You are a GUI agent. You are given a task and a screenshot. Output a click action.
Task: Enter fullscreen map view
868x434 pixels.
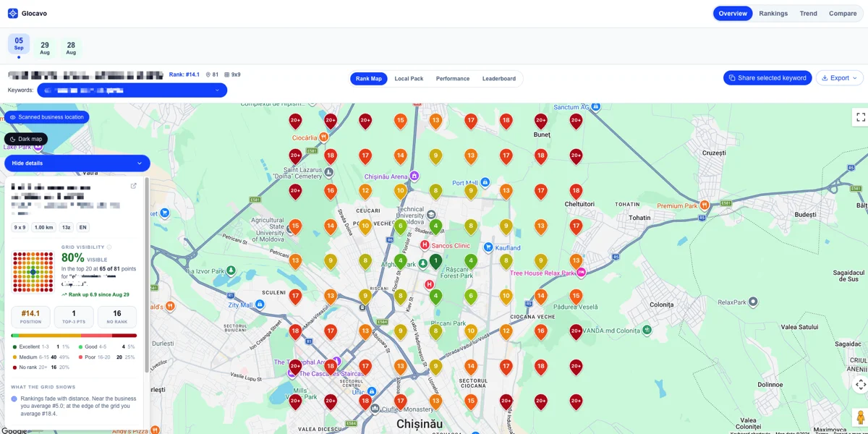[x=860, y=116]
